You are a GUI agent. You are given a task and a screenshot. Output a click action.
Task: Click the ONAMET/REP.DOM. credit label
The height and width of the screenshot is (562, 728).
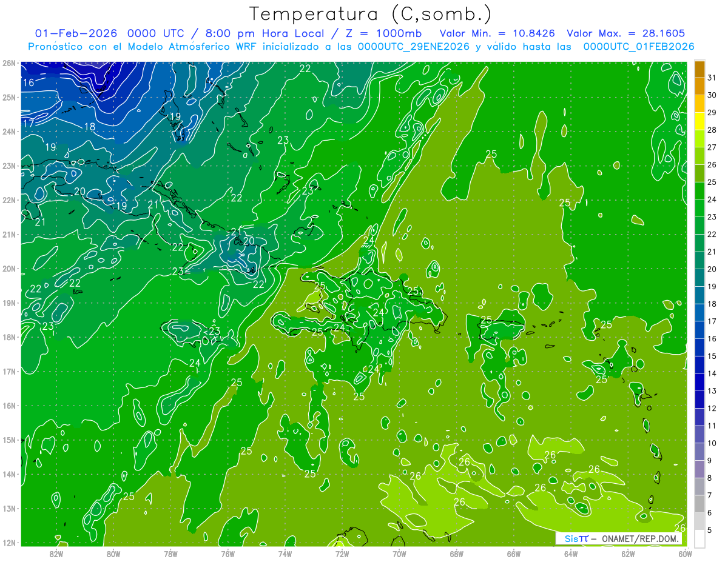641,538
